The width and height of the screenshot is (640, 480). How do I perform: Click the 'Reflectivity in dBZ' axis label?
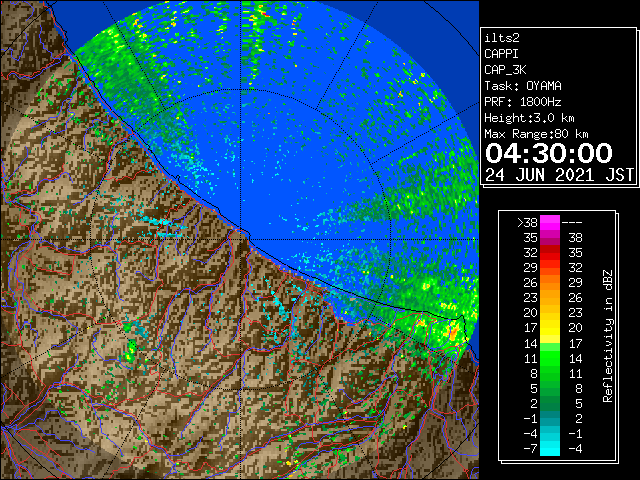tap(608, 336)
